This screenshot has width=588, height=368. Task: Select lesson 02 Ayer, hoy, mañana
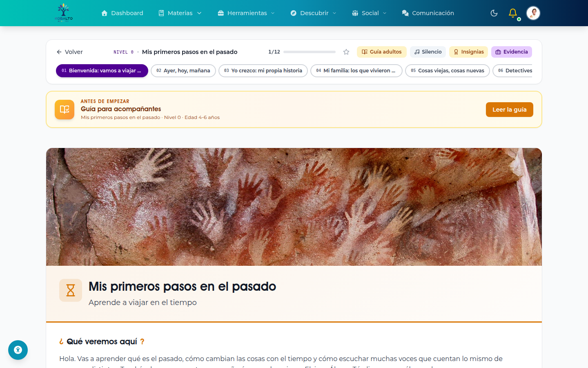tap(183, 71)
